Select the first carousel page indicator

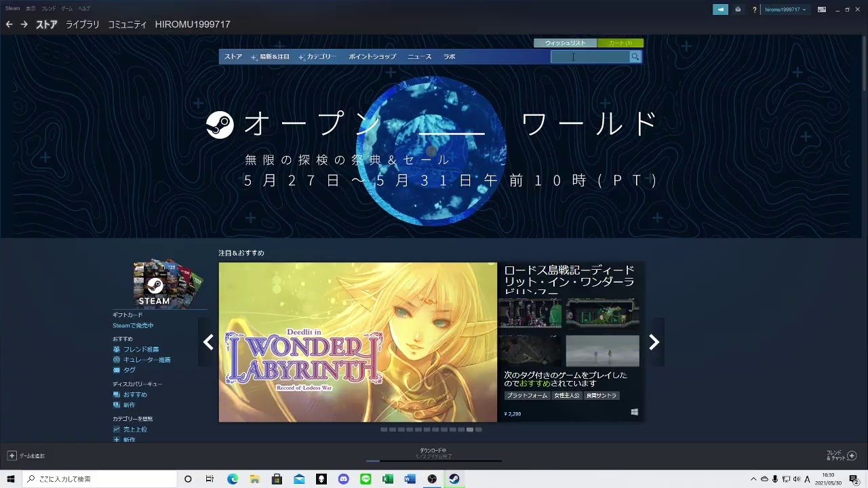[384, 430]
